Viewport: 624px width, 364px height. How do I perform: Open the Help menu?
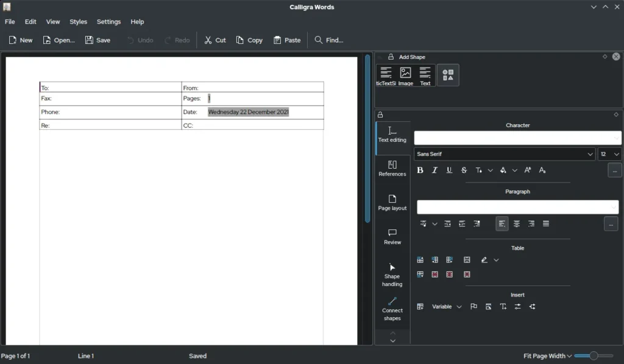137,22
